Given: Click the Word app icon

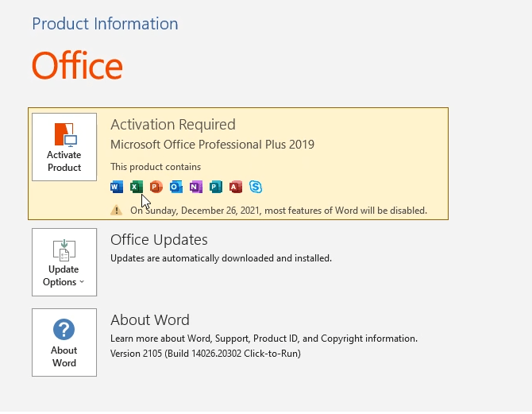Looking at the screenshot, I should 117,187.
